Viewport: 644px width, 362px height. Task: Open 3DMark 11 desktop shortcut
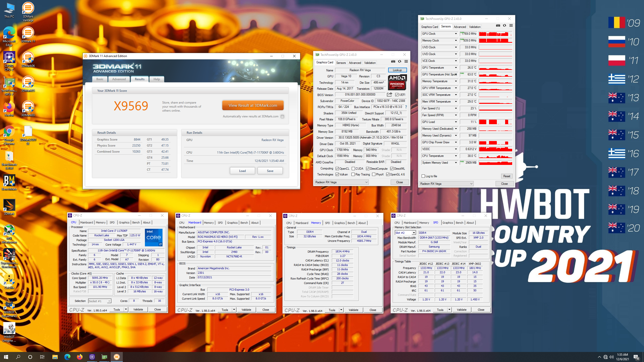point(28,34)
